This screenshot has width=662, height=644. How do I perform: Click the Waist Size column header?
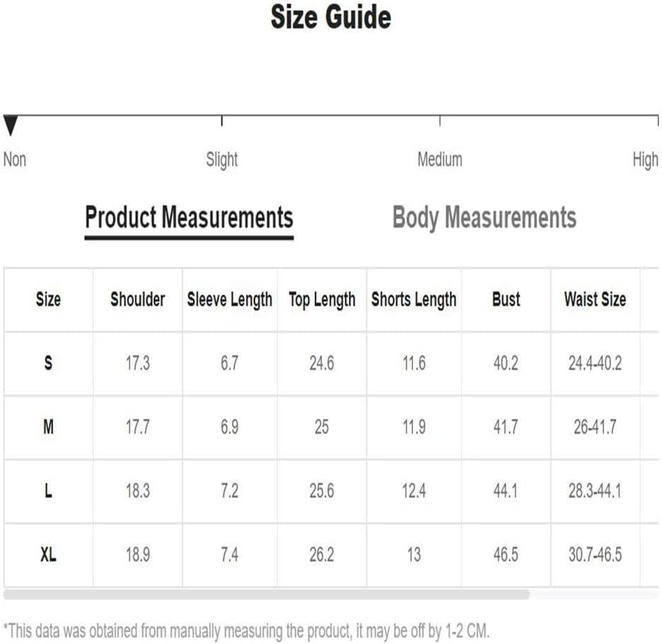coord(595,299)
